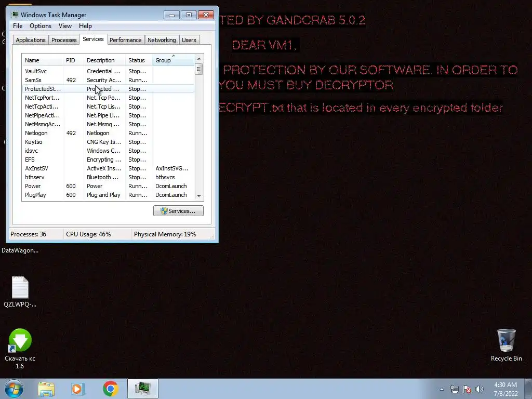
Task: Select the DataWagon... desktop item
Action: [x=20, y=250]
